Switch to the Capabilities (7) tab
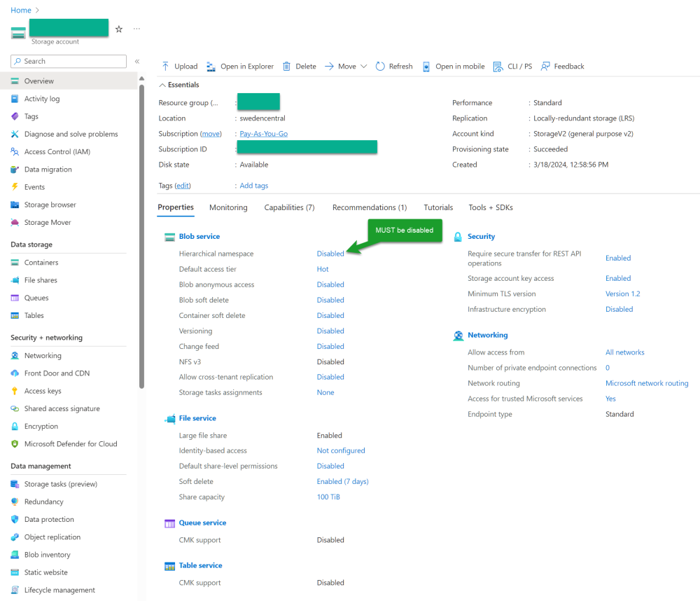Image resolution: width=700 pixels, height=601 pixels. coord(289,207)
